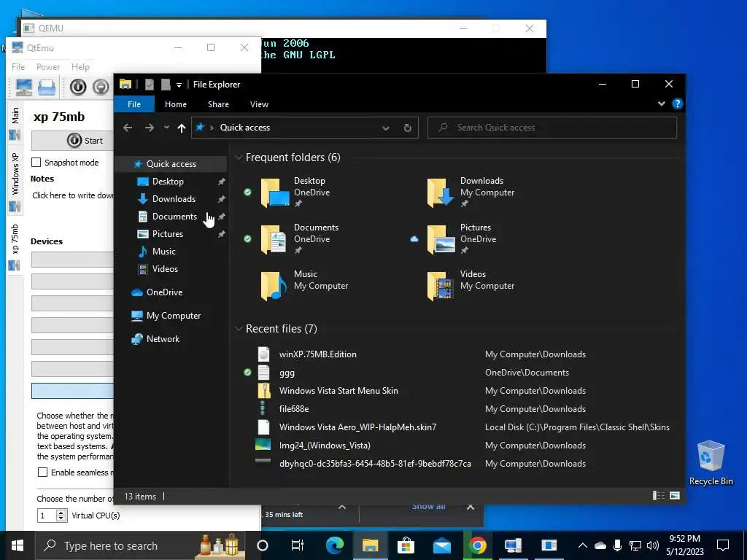Open Customize Quick Access Toolbar dropdown
747x560 pixels.
[x=179, y=85]
